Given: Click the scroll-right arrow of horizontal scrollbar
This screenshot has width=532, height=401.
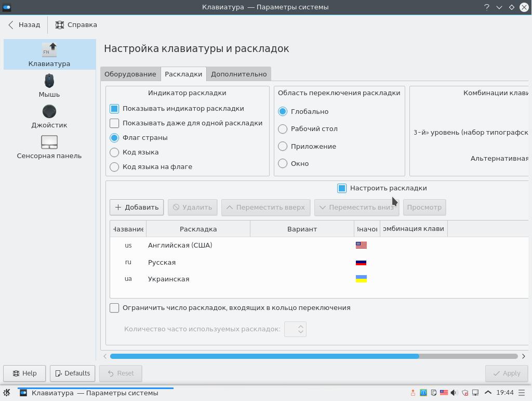Looking at the screenshot, I should 523,356.
